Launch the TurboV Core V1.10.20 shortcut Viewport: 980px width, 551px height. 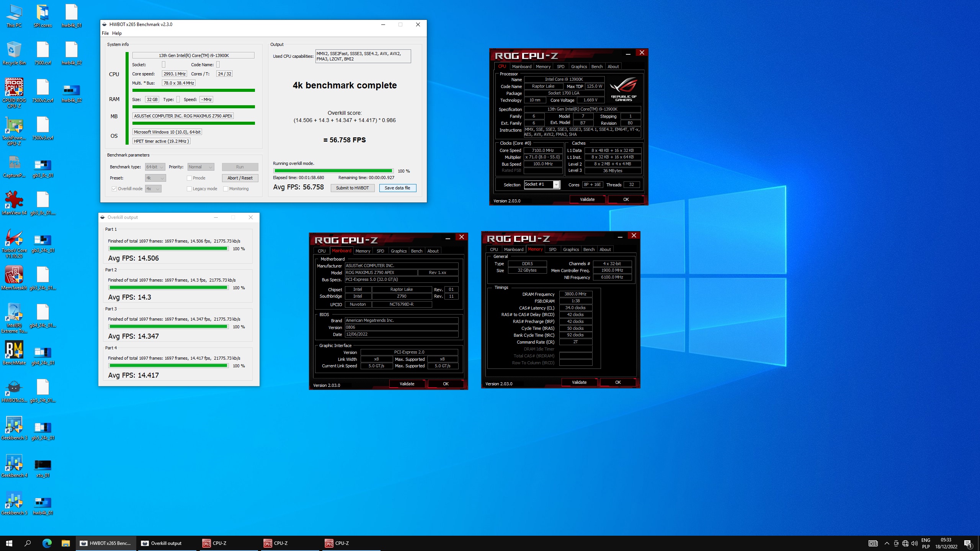coord(14,243)
